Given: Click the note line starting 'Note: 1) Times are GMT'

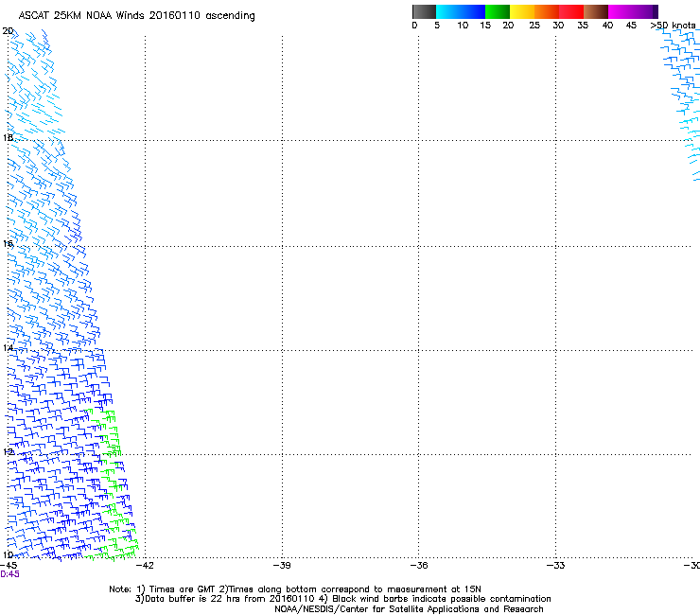Looking at the screenshot, I should click(295, 589).
